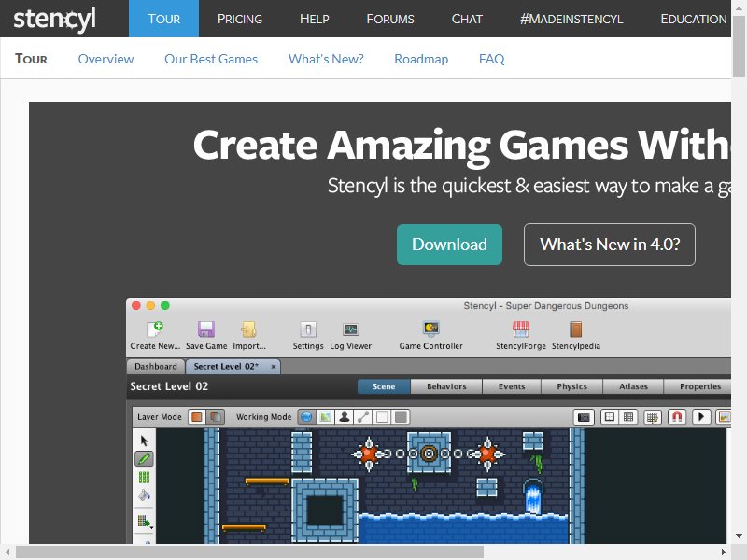Screen dimensions: 747x560
Task: Open Settings from the Stencyl toolbar
Action: [308, 329]
